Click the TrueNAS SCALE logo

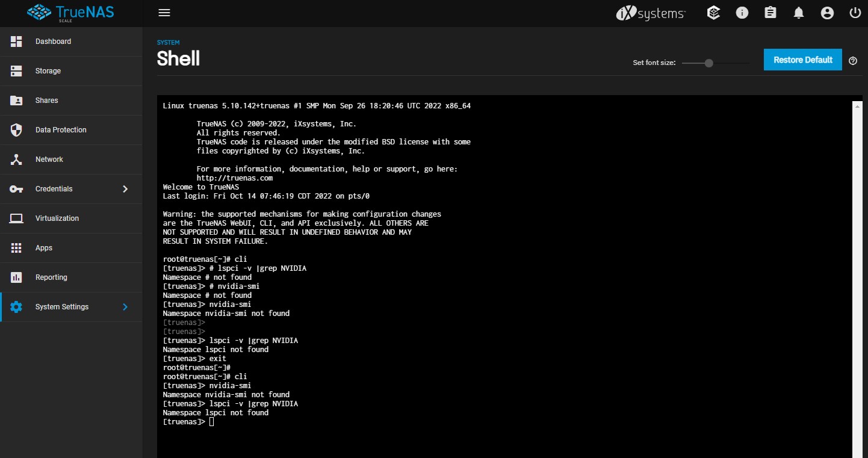[x=71, y=12]
